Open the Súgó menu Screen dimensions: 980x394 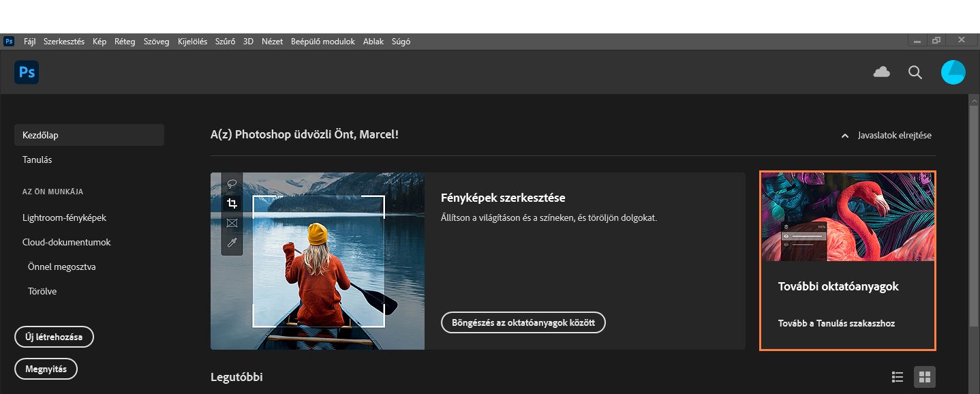coord(401,42)
